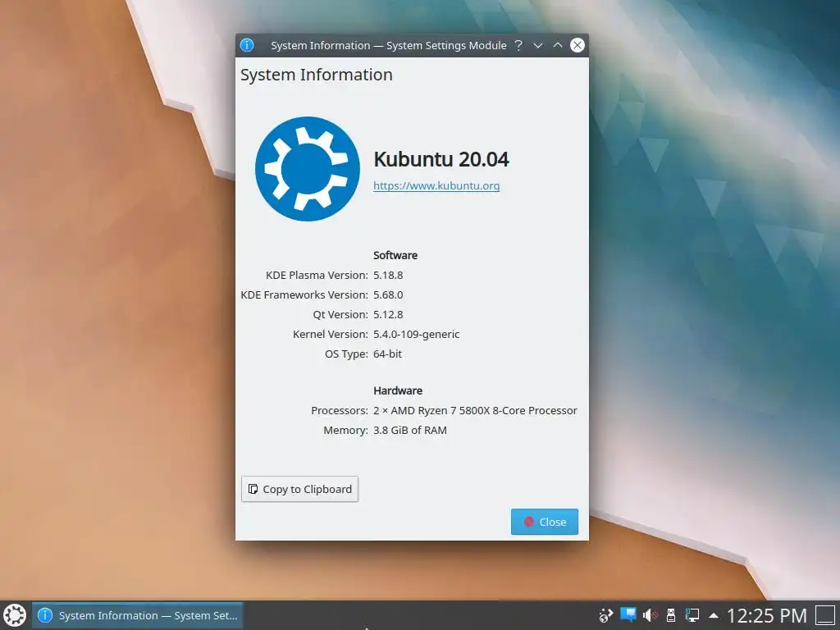Click the Kubuntu gear logo
Image resolution: width=840 pixels, height=630 pixels.
point(308,169)
